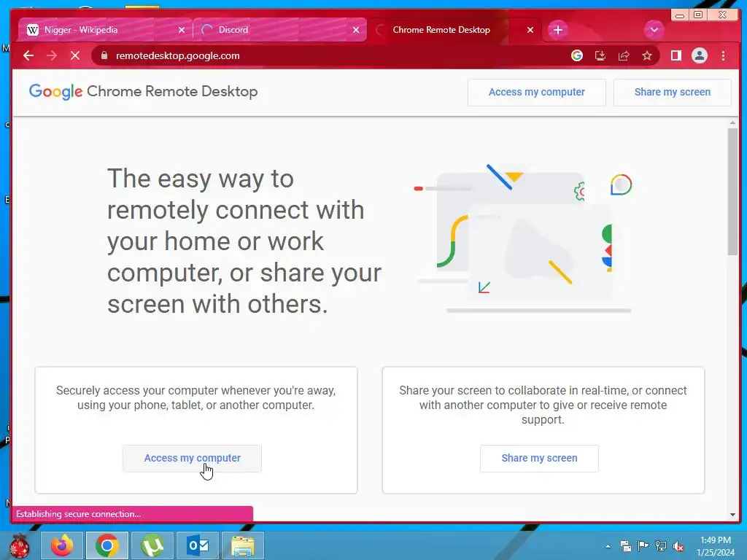Image resolution: width=747 pixels, height=560 pixels.
Task: Click the safely remove hardware tray icon
Action: tap(625, 546)
